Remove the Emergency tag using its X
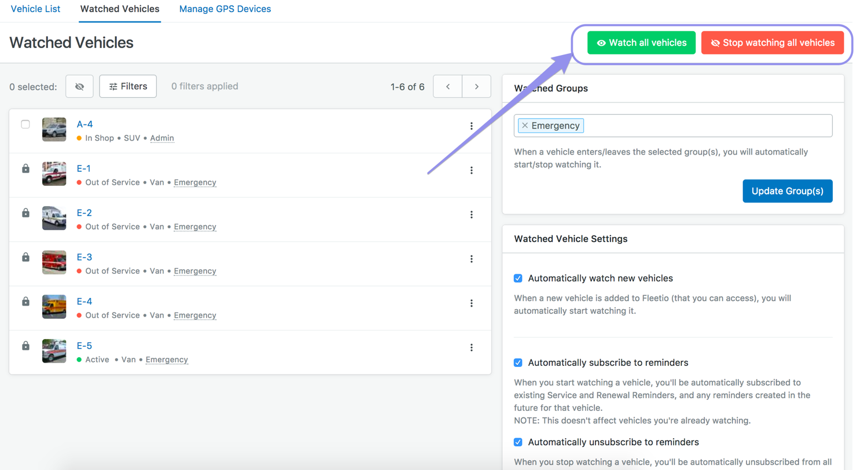 pyautogui.click(x=525, y=126)
